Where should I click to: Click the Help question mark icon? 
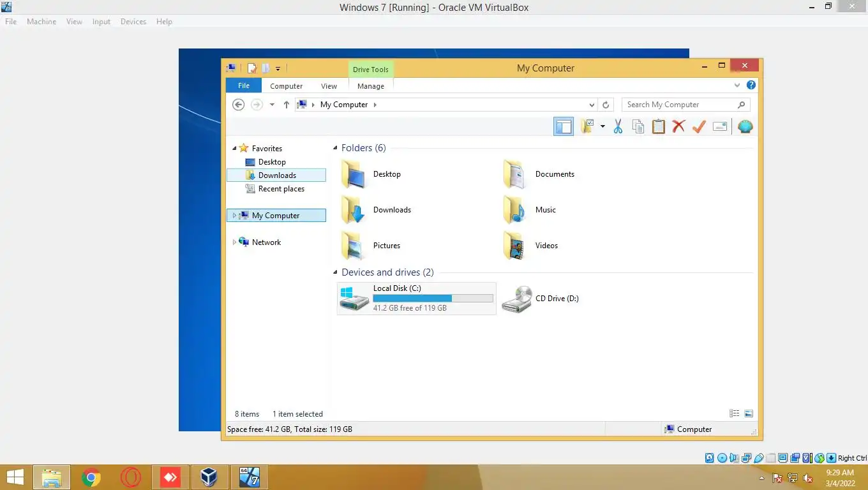[751, 85]
